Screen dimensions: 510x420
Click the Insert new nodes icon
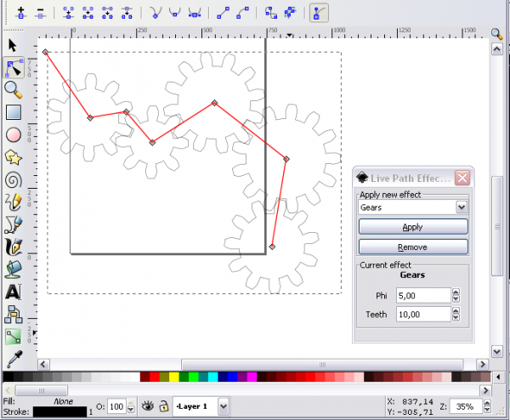[21, 13]
